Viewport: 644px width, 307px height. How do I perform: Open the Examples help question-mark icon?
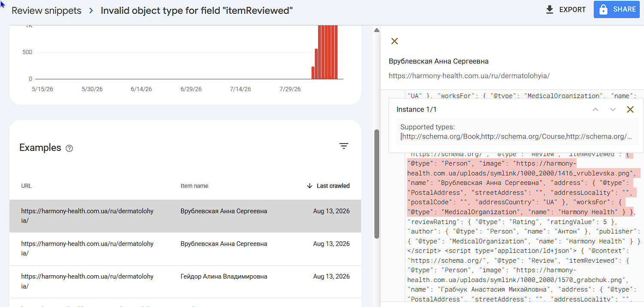point(69,148)
